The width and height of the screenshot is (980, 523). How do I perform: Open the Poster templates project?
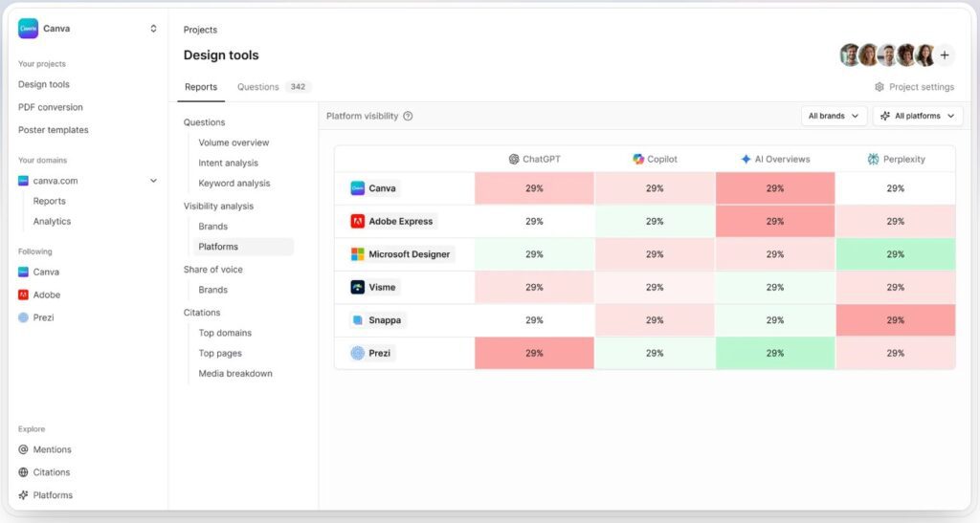(54, 130)
